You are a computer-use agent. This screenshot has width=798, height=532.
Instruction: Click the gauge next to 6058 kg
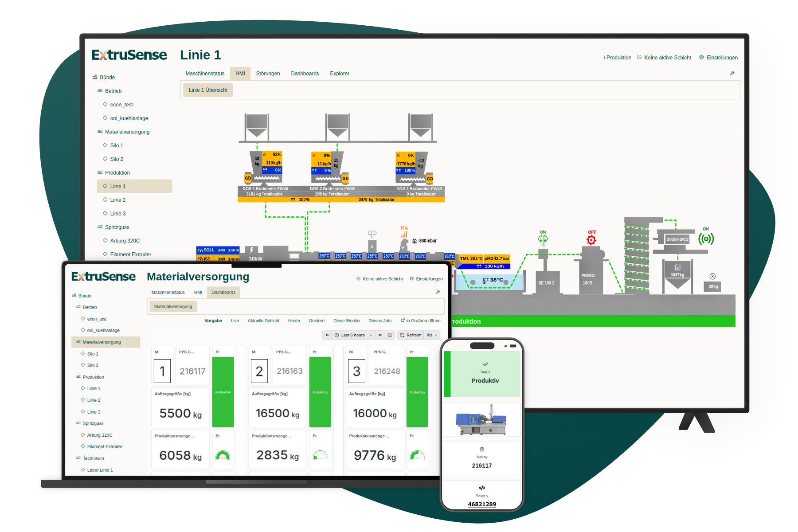point(223,455)
